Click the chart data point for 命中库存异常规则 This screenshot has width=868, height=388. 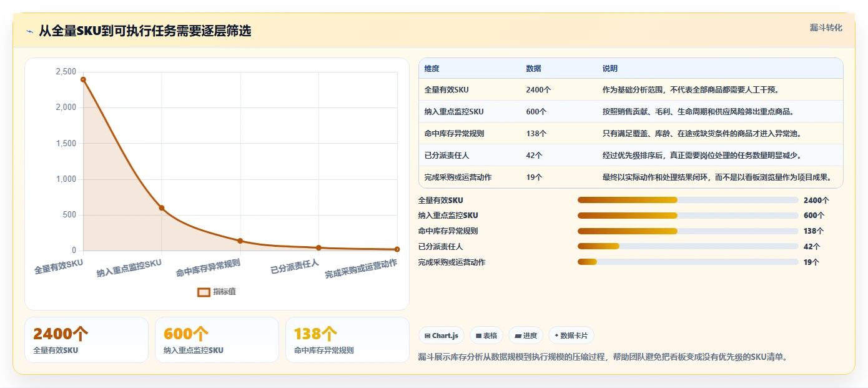pyautogui.click(x=240, y=241)
